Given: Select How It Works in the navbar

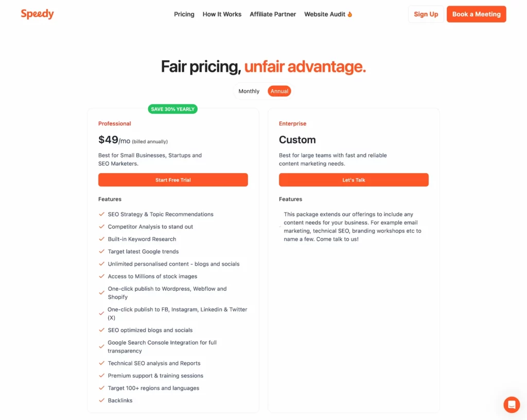Looking at the screenshot, I should (x=222, y=14).
